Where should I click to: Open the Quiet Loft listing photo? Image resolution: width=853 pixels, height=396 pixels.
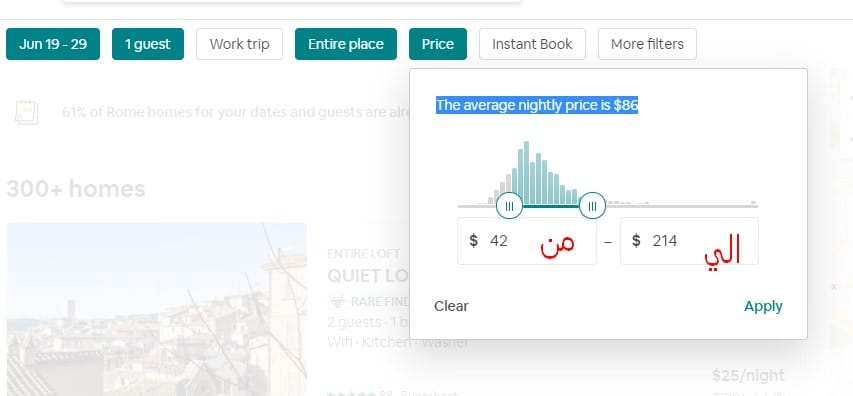157,310
